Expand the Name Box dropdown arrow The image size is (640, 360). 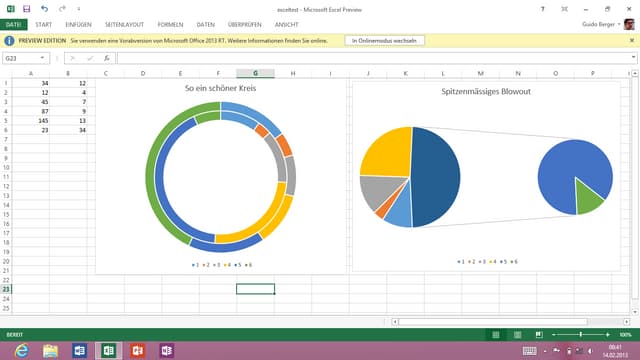(42, 58)
